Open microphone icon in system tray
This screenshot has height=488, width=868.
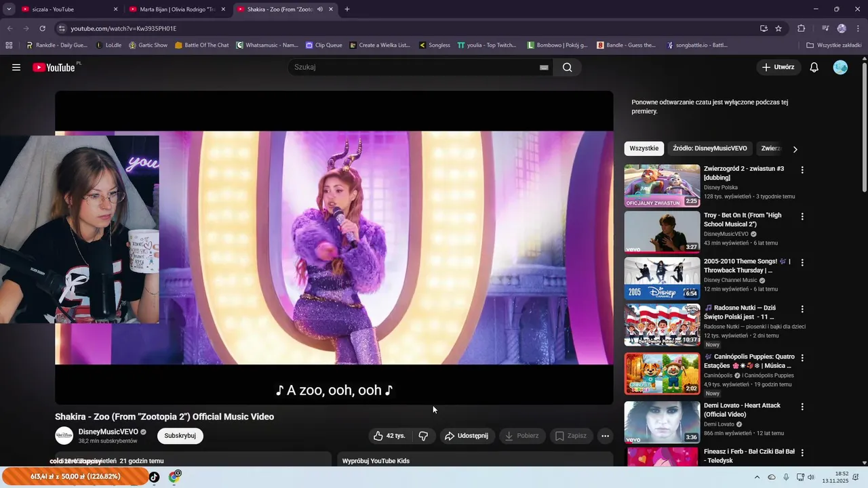(786, 477)
